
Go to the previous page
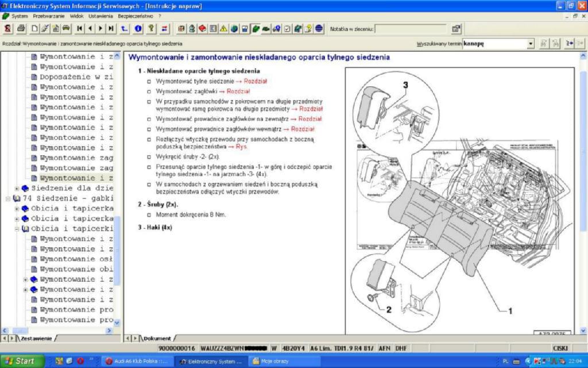click(x=90, y=29)
